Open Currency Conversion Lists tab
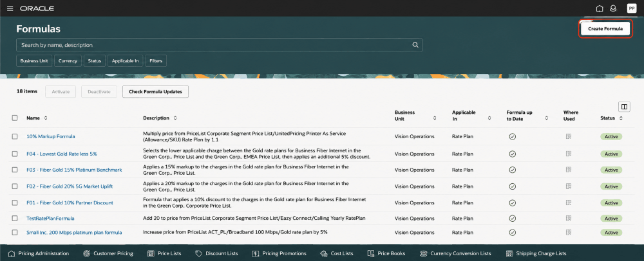This screenshot has height=261, width=644. coord(455,253)
